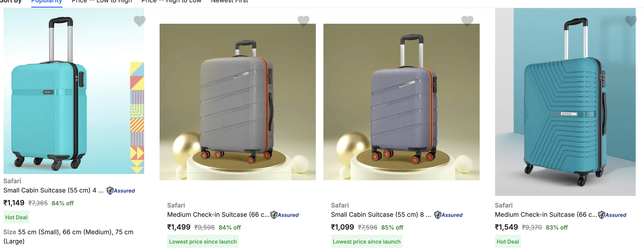Favorite the ₹1,099 Small Cabin Suitcase
This screenshot has width=644, height=250.
[x=467, y=21]
